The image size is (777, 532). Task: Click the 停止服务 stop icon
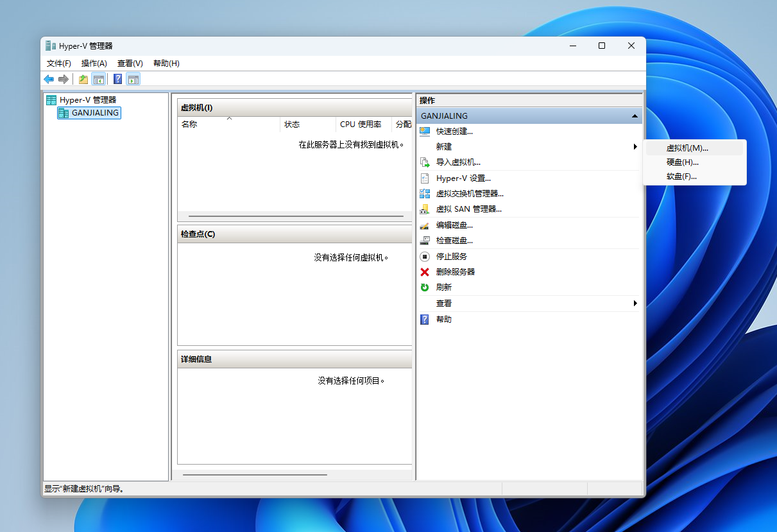(424, 256)
